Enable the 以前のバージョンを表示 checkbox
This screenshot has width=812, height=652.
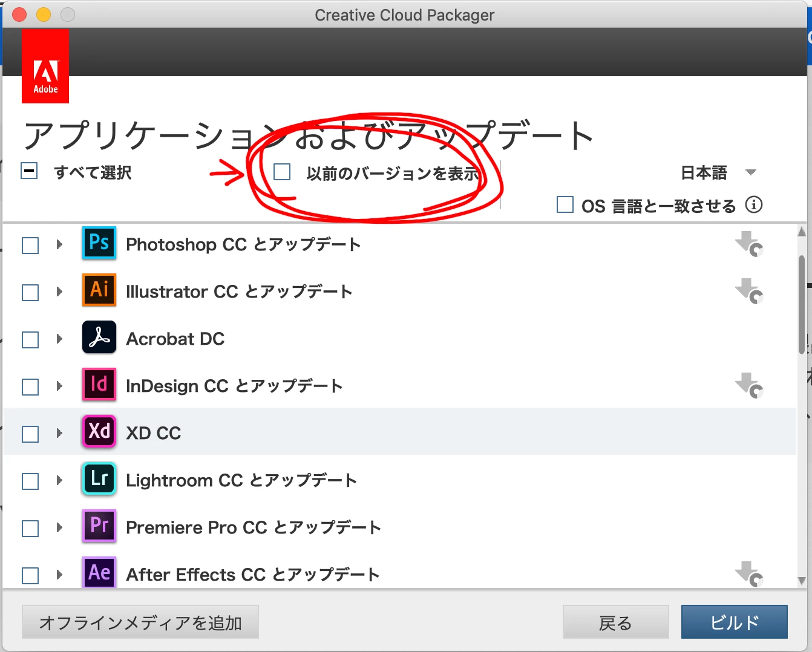coord(282,172)
